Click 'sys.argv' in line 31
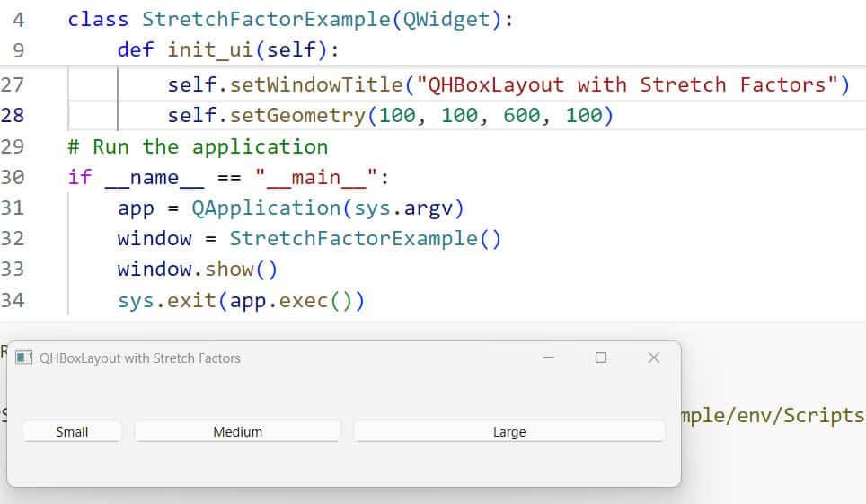Viewport: 866px width, 504px height. (x=403, y=208)
